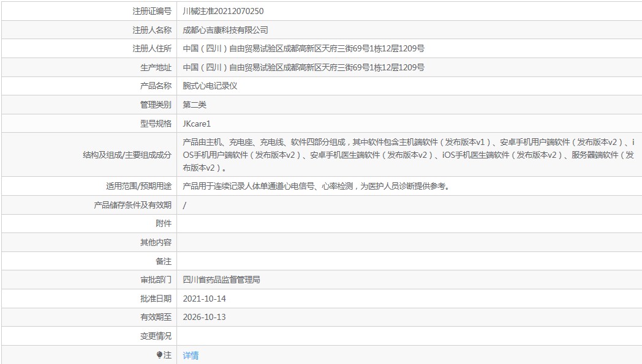Open the 详情 details link
The height and width of the screenshot is (364, 642).
pos(191,355)
